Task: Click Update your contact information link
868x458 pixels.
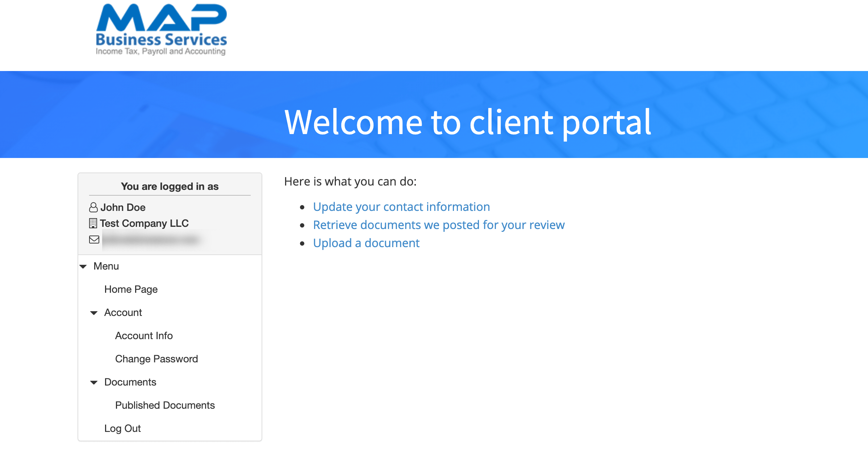Action: (x=401, y=207)
